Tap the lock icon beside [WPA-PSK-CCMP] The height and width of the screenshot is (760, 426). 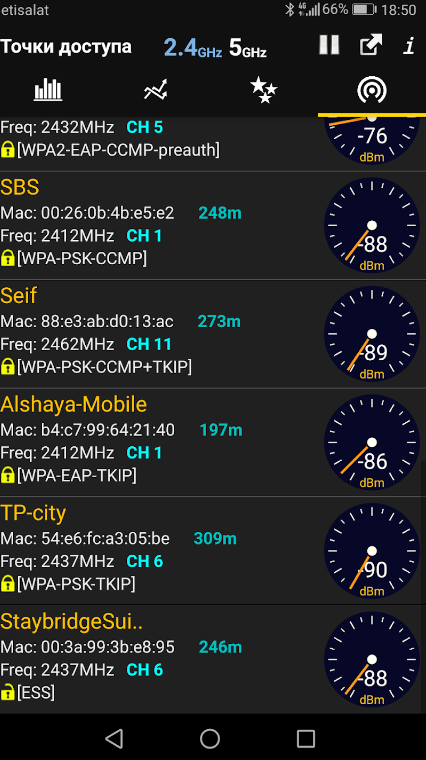coord(7,259)
